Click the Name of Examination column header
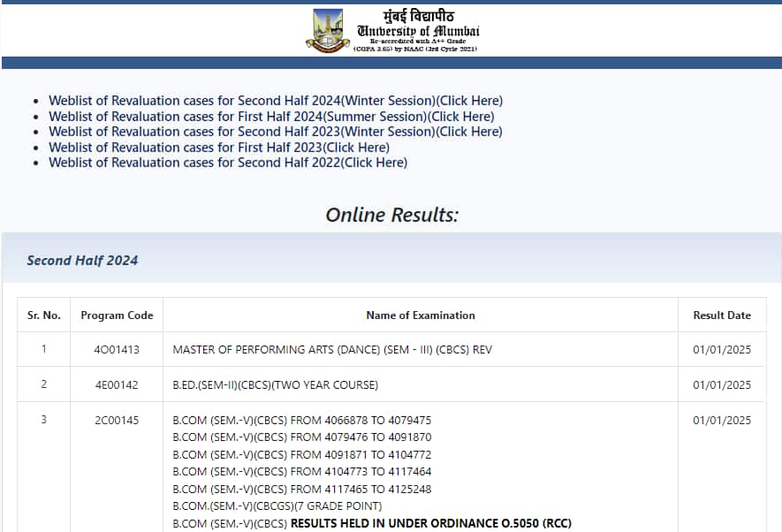The height and width of the screenshot is (532, 782). [x=421, y=315]
